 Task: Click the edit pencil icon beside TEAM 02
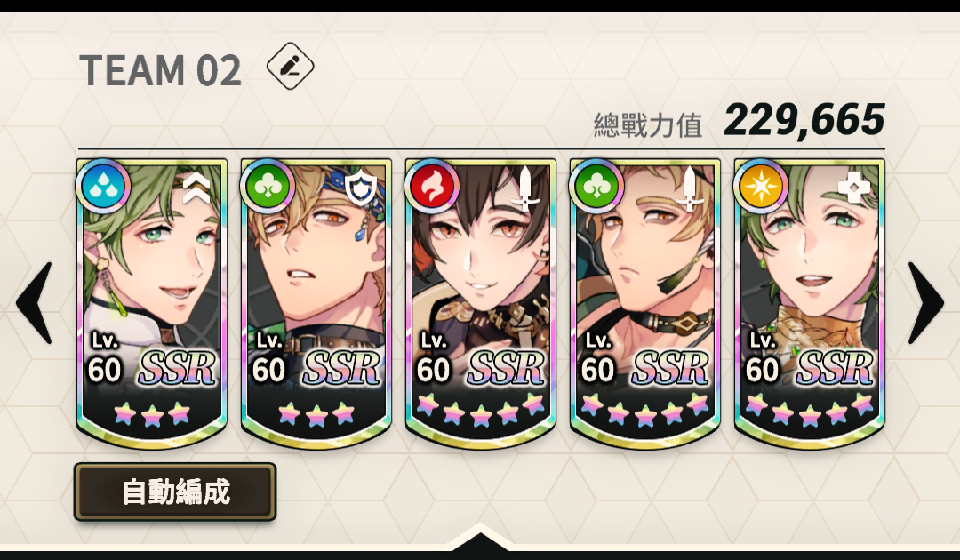(x=290, y=66)
